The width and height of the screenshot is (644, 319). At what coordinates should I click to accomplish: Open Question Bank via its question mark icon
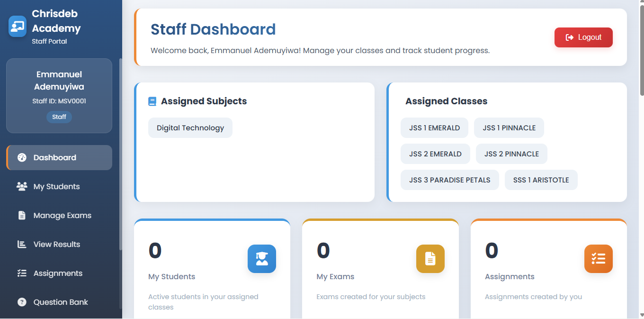(21, 302)
